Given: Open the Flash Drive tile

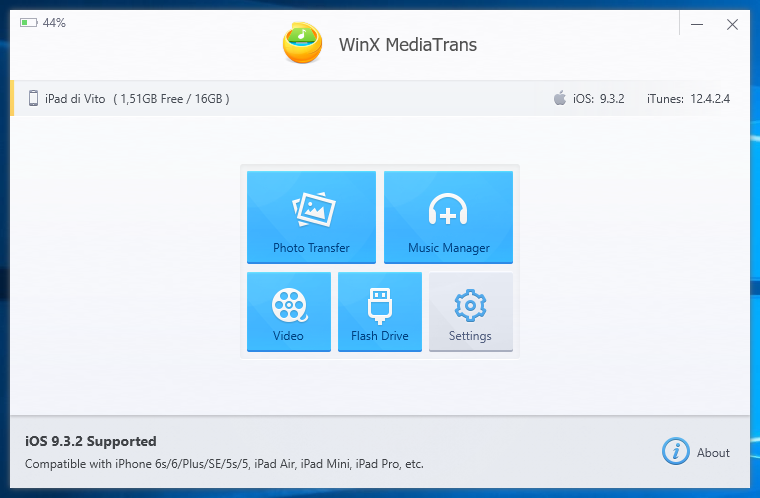Looking at the screenshot, I should [x=380, y=311].
